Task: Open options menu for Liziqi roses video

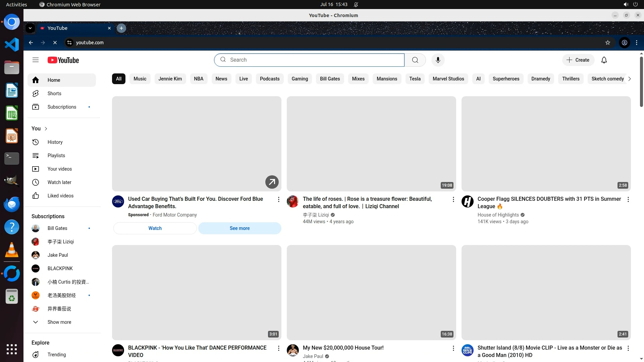Action: (453, 199)
